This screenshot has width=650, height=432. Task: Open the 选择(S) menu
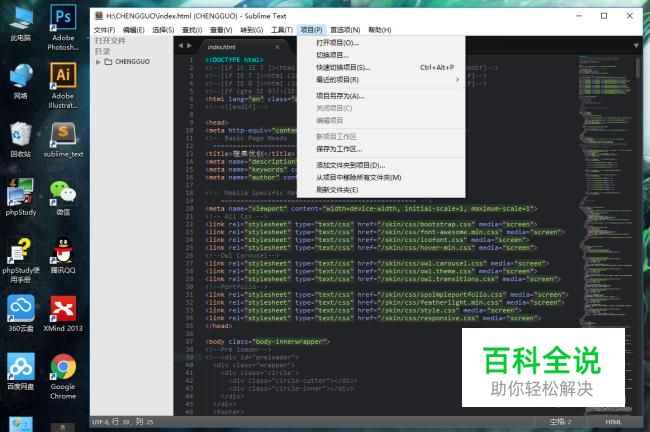tap(163, 30)
